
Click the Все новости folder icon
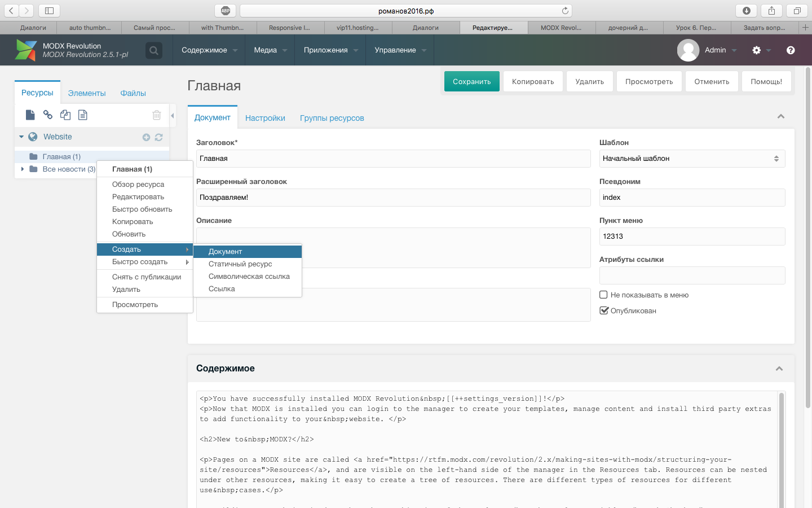pos(33,169)
